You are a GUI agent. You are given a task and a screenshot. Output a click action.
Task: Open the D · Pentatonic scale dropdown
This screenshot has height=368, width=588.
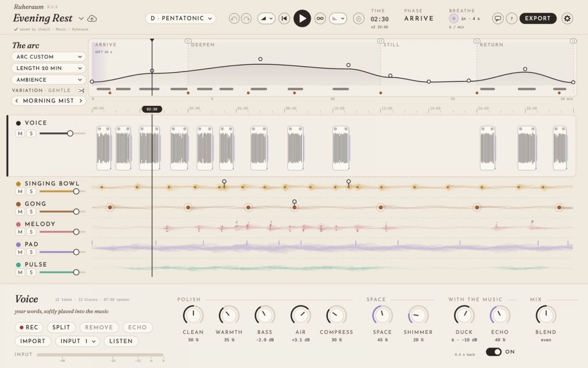click(x=181, y=19)
